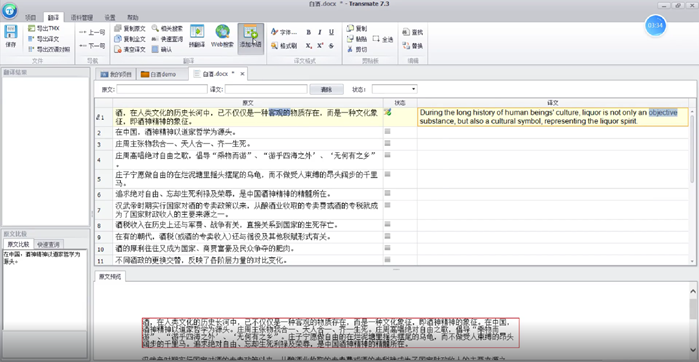The image size is (699, 362).
Task: Click preview pane scroll-down arrow
Action: [694, 349]
